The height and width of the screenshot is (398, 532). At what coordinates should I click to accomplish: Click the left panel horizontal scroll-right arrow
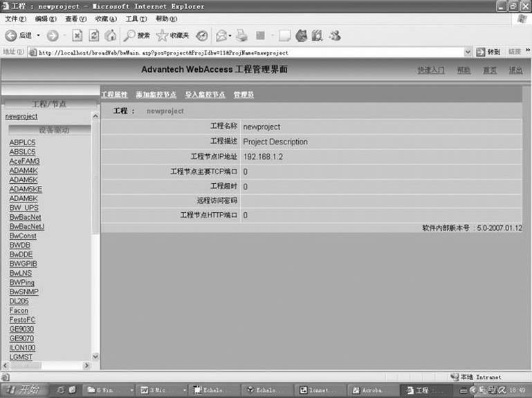pos(86,366)
